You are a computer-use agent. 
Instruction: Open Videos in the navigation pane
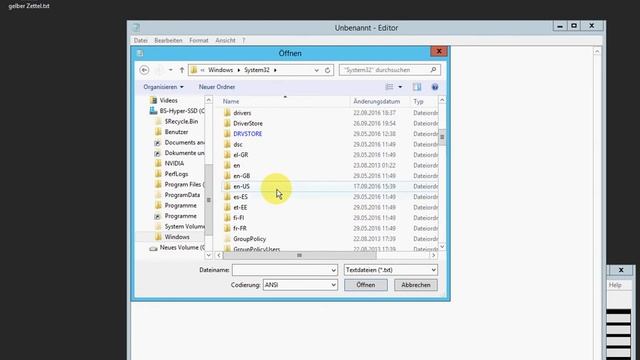click(169, 100)
